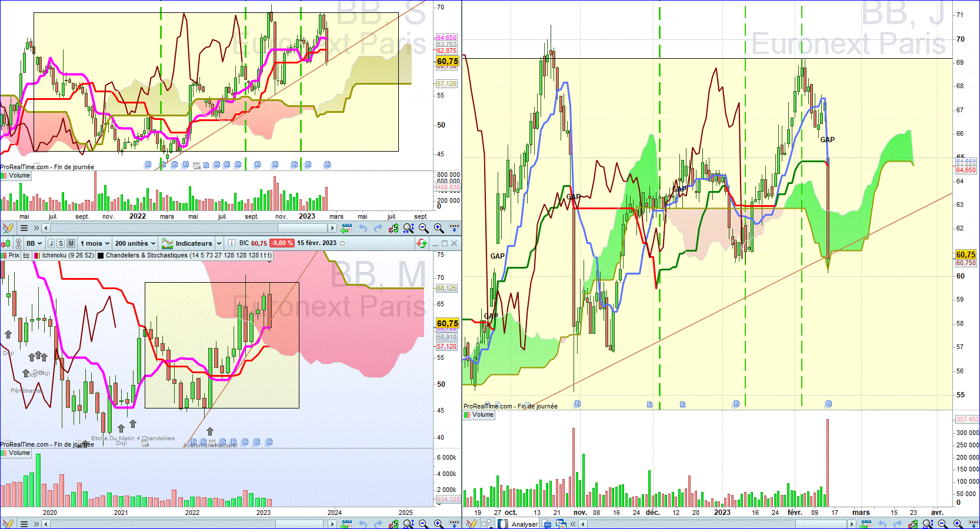Click the zoom in magnifier in middle toolbar
The image size is (980, 529).
tap(439, 228)
